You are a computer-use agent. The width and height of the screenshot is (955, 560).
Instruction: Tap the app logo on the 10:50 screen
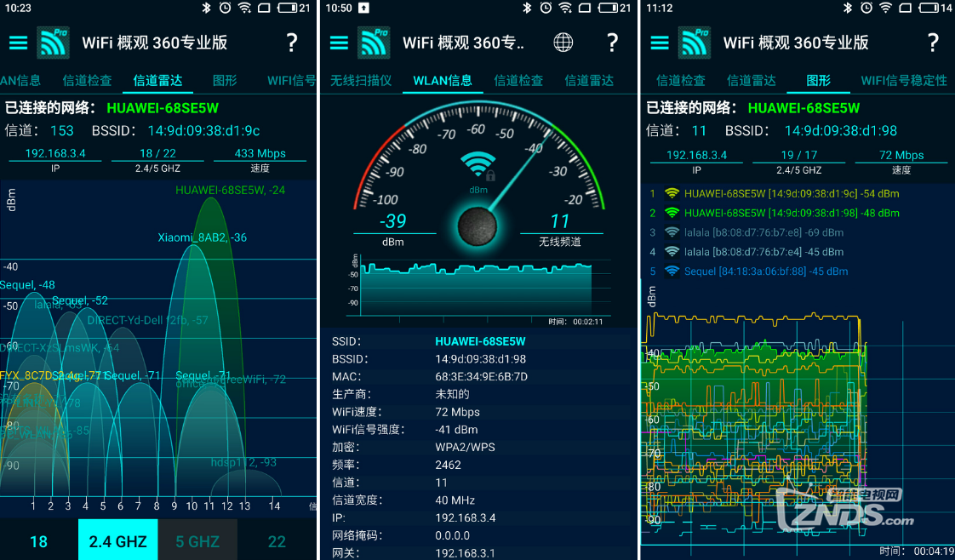point(374,43)
